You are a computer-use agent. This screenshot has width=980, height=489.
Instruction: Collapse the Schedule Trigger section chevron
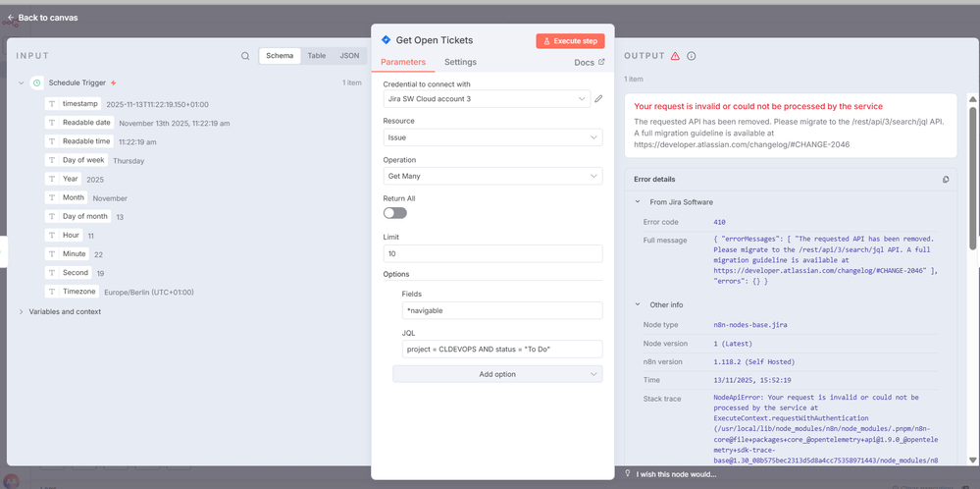coord(22,82)
